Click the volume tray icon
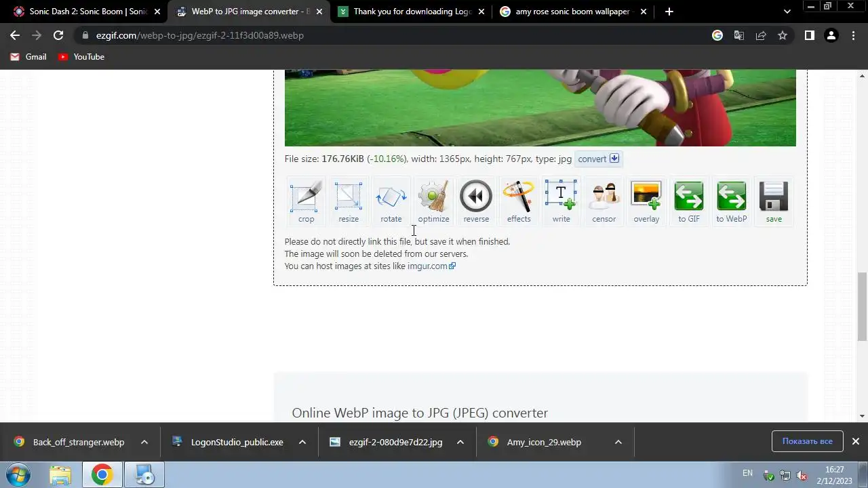 tap(802, 475)
